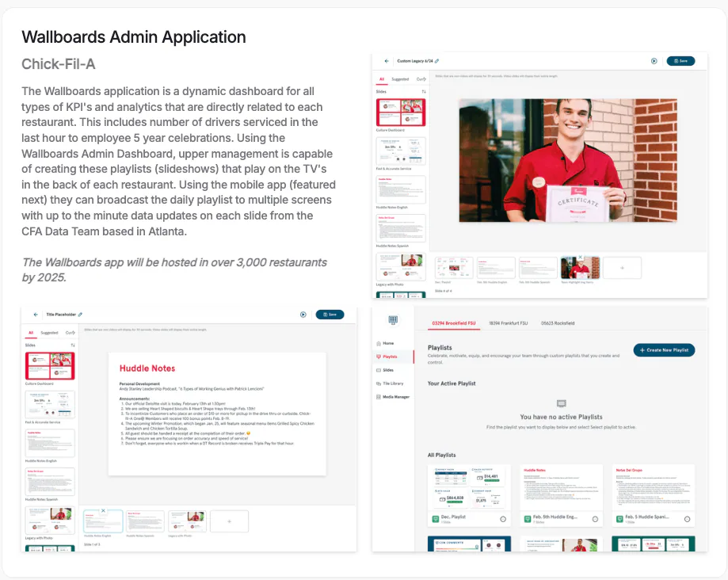The width and height of the screenshot is (728, 580).
Task: Click green playlist icon on Dec. Playlist card
Action: pos(436,519)
